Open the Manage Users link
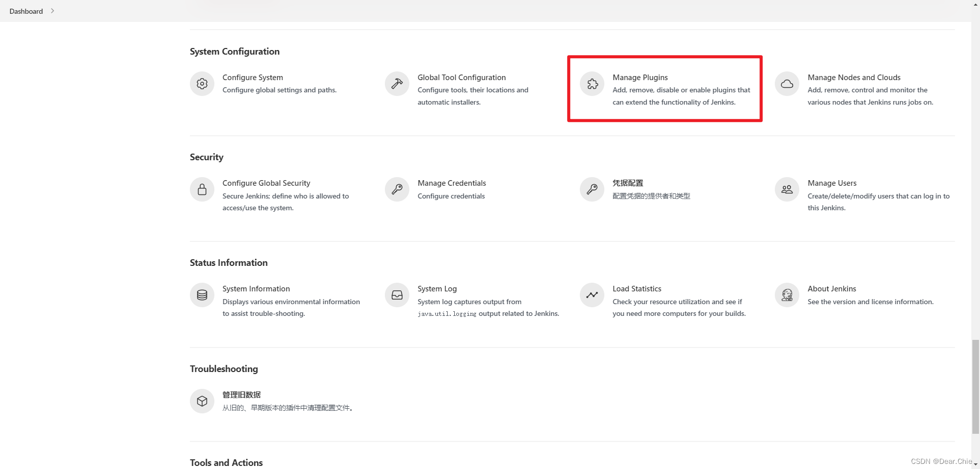 [x=832, y=183]
